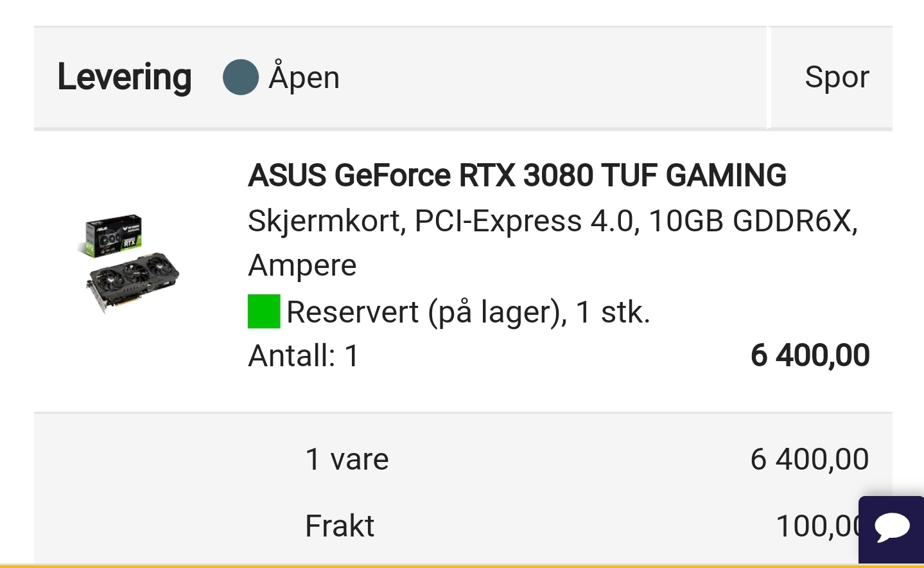Click Reservert (på lager), 1 stk. text
The height and width of the screenshot is (568, 924).
click(468, 312)
